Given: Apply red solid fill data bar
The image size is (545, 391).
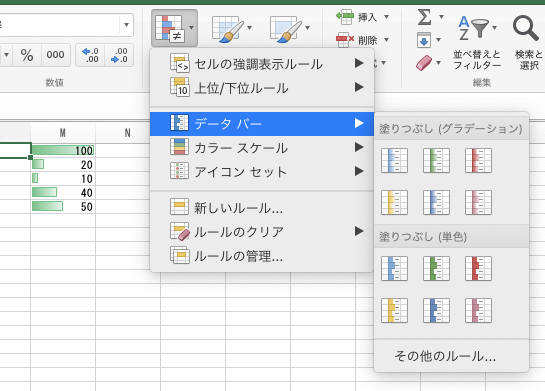Looking at the screenshot, I should pos(478,268).
